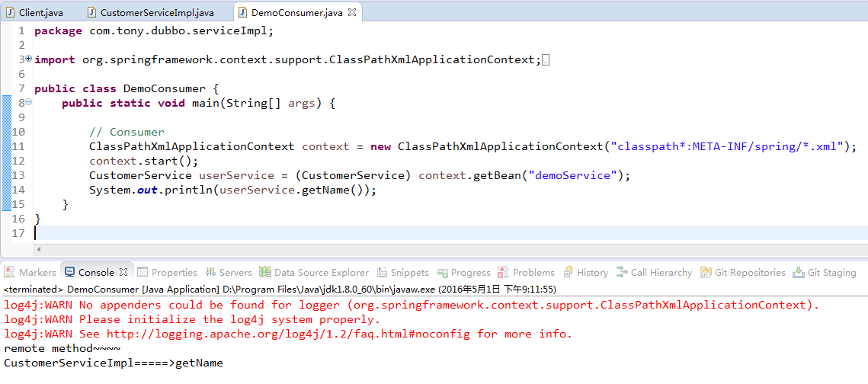This screenshot has width=868, height=384.
Task: Open the Properties view tab
Action: click(x=167, y=272)
